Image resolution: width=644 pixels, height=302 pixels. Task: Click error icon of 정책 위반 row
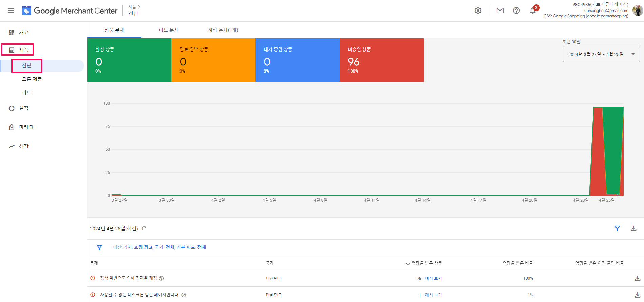93,278
